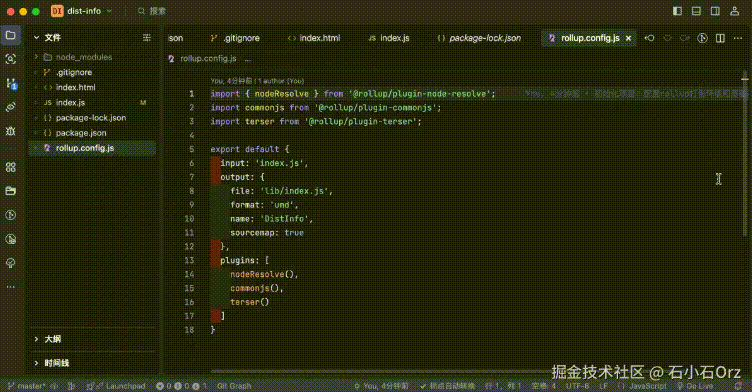752x392 pixels.
Task: Open the Extensions icon in activity bar
Action: coord(10,167)
